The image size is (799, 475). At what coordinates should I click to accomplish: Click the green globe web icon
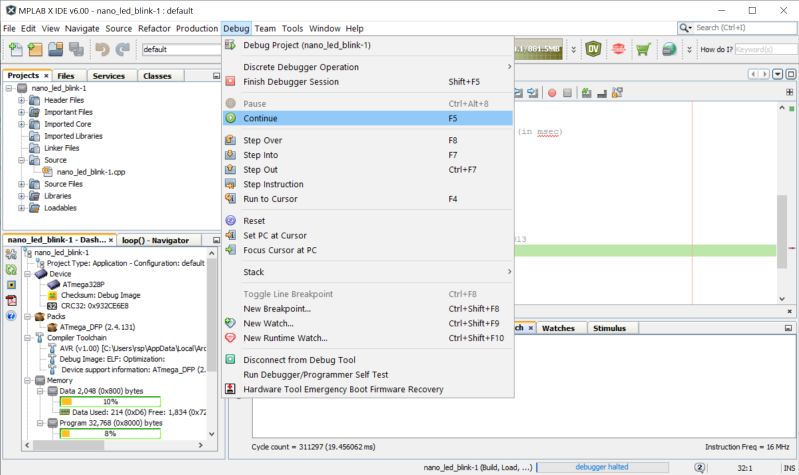pos(669,49)
